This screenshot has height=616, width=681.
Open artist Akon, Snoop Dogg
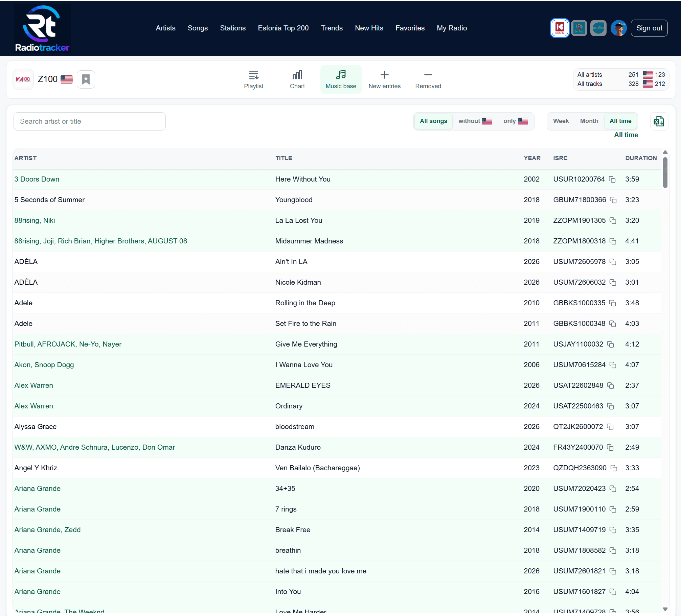tap(44, 365)
